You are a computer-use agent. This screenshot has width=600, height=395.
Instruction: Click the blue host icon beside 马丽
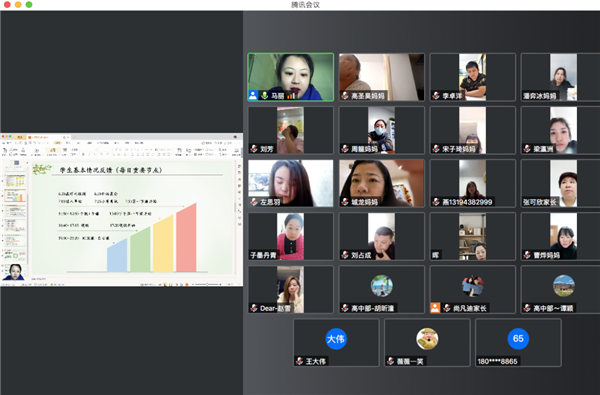click(253, 95)
